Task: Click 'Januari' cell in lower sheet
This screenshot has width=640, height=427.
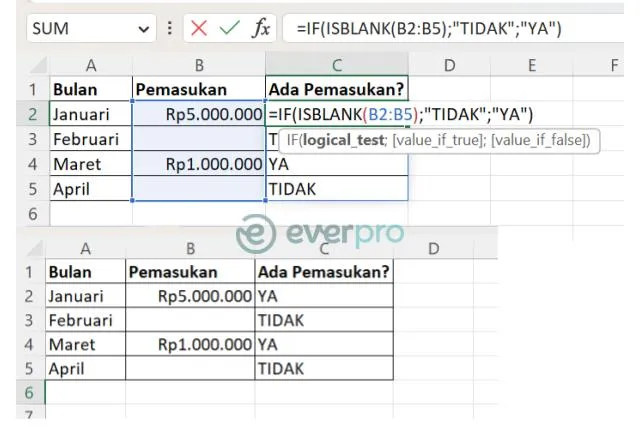Action: [x=85, y=296]
